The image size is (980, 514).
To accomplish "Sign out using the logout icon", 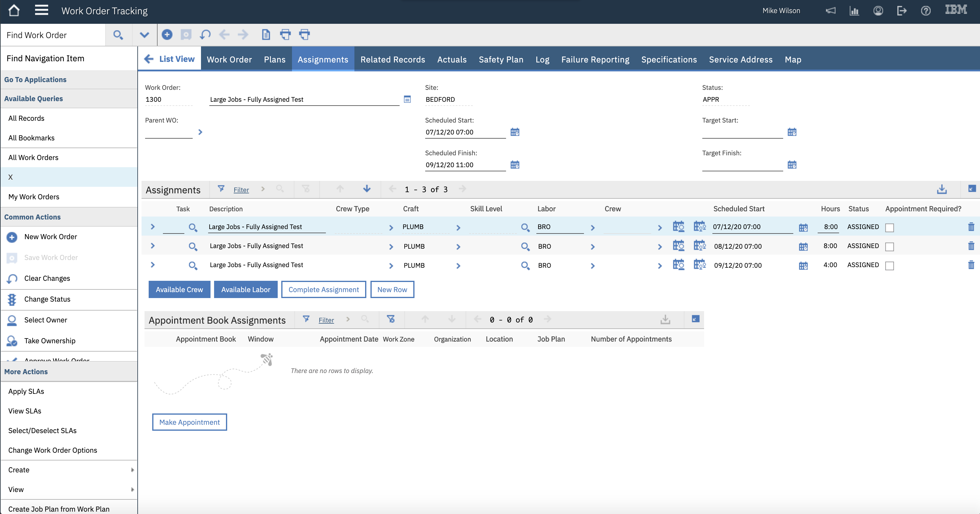I will [902, 11].
